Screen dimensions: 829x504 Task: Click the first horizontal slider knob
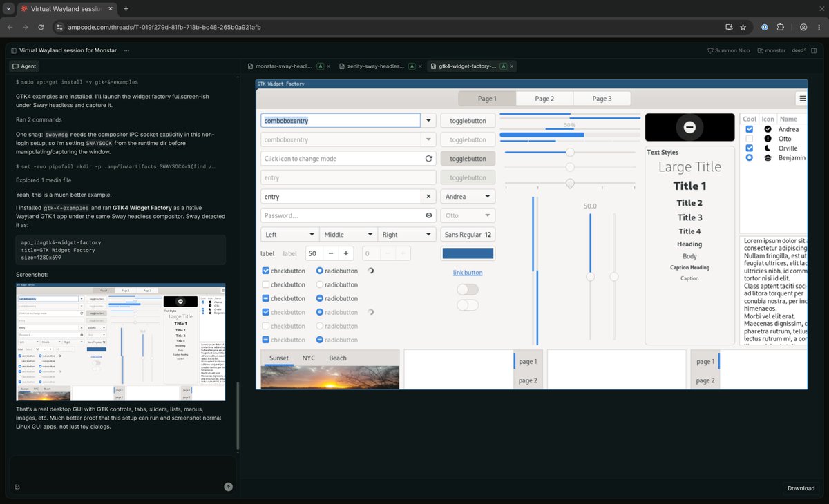tap(570, 152)
